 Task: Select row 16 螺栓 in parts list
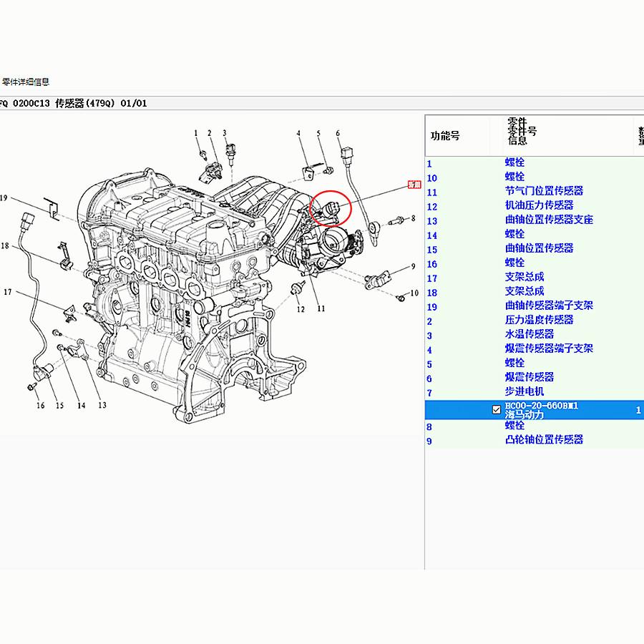(x=535, y=263)
